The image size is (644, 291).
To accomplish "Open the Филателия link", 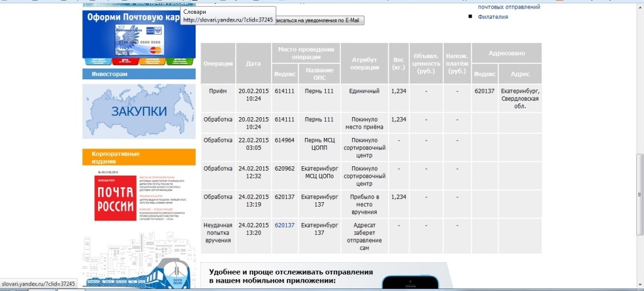I will coord(493,17).
